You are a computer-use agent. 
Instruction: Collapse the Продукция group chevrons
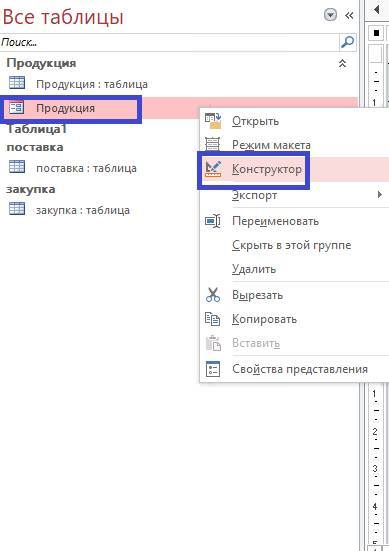point(342,63)
